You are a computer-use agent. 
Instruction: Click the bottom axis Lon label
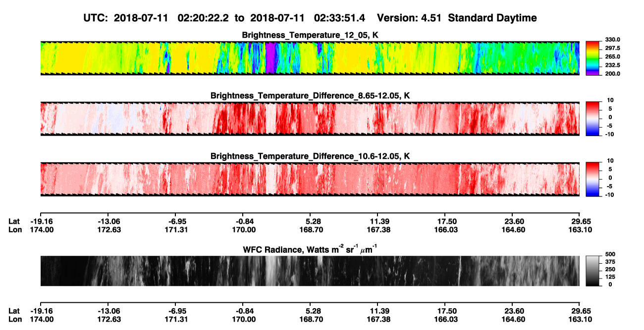15,319
